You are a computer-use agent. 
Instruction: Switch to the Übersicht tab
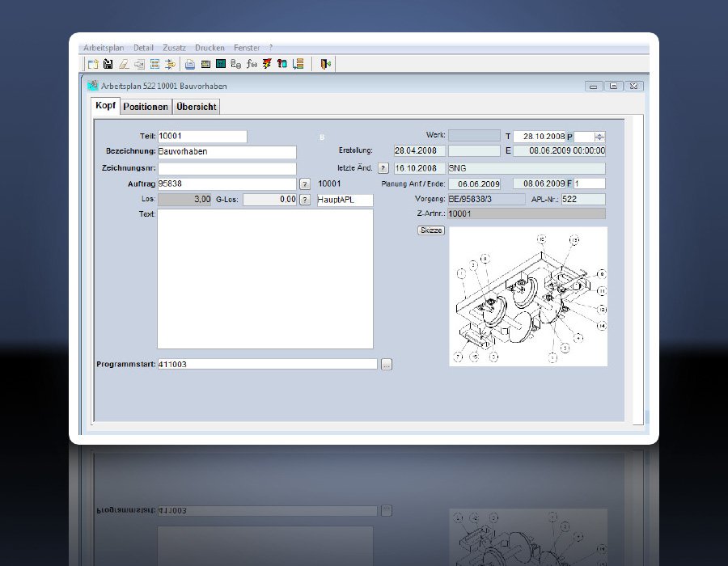click(x=196, y=107)
